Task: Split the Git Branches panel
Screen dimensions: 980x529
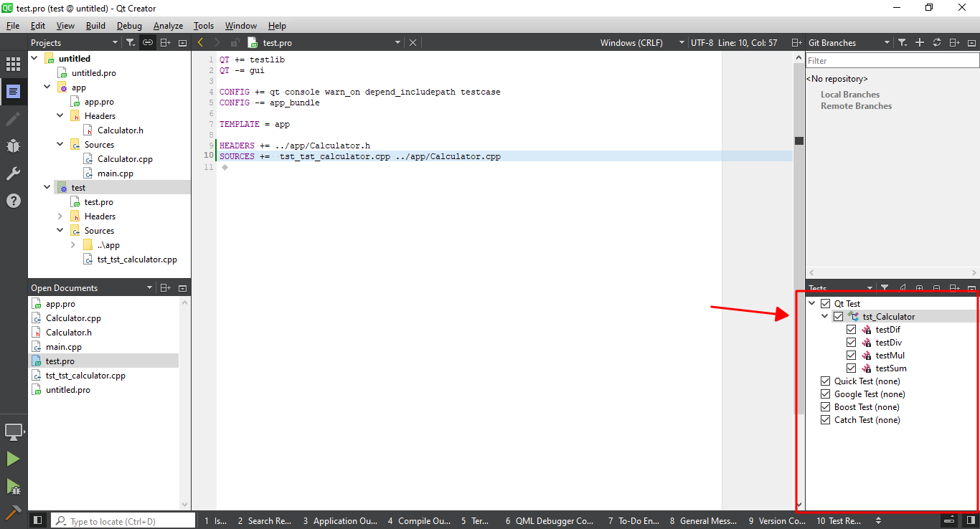Action: click(954, 43)
